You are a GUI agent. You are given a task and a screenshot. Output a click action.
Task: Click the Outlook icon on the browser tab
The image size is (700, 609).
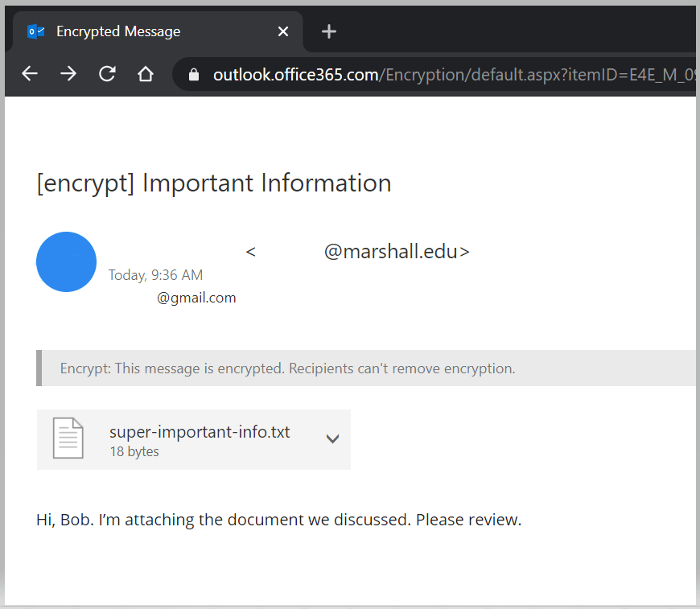click(x=35, y=31)
